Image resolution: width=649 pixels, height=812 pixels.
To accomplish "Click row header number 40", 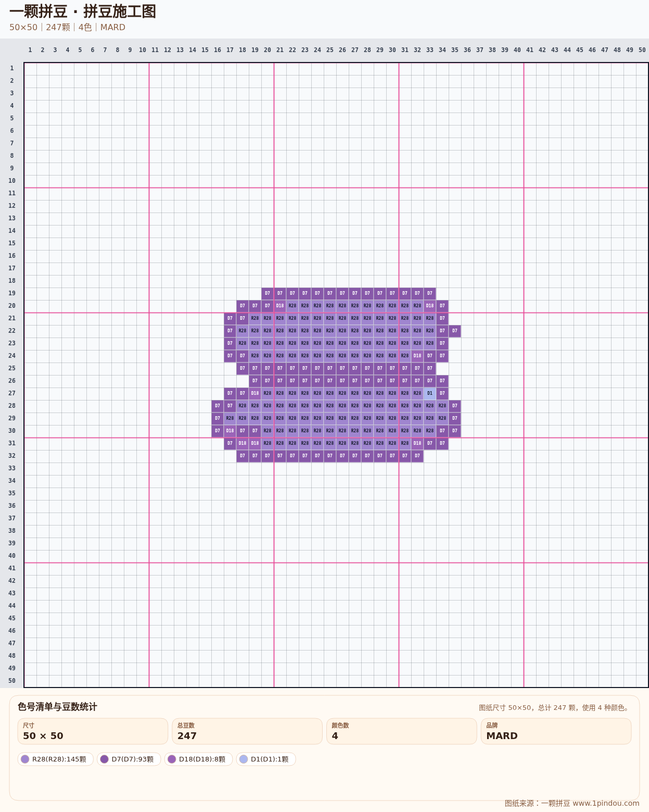I will coord(12,556).
